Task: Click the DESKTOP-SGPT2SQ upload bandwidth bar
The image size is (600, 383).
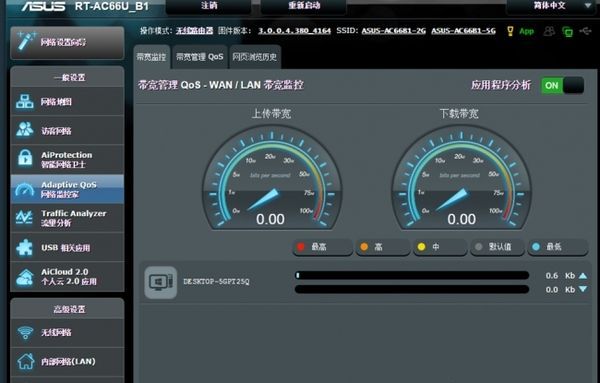Action: (x=412, y=275)
